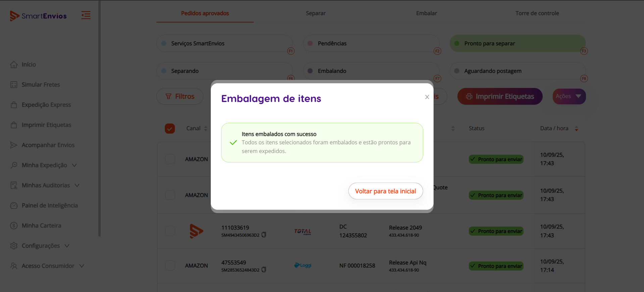
Task: Toggle the select-all orders checkbox
Action: [x=170, y=129]
